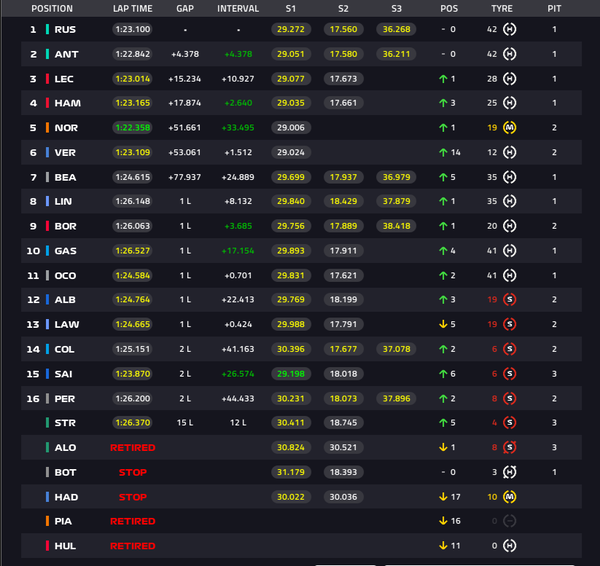Click ALO RETIRED status label
The width and height of the screenshot is (600, 566).
tap(133, 447)
